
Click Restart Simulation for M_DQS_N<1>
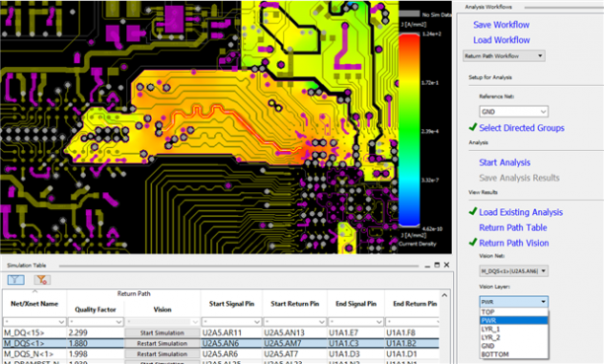point(162,354)
